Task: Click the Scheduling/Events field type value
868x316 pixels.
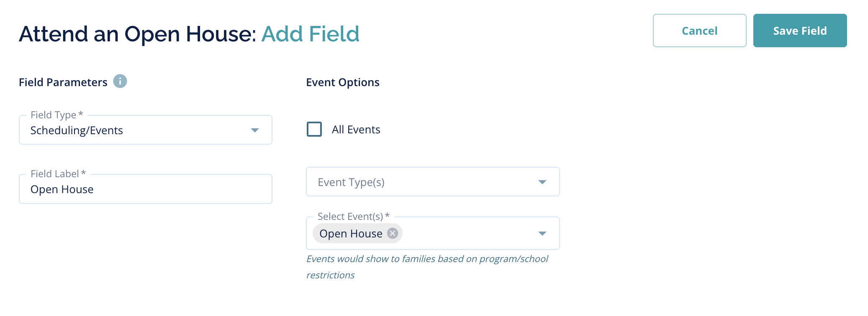Action: click(x=77, y=130)
